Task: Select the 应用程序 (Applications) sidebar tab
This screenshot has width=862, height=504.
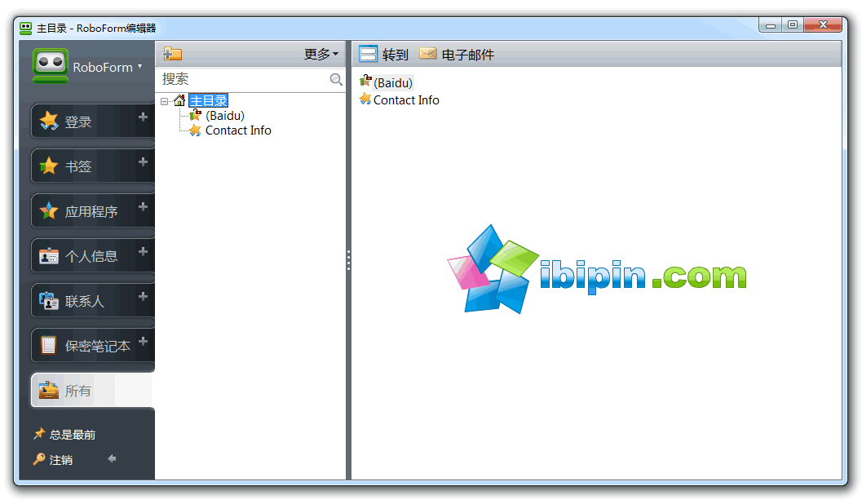Action: 91,210
